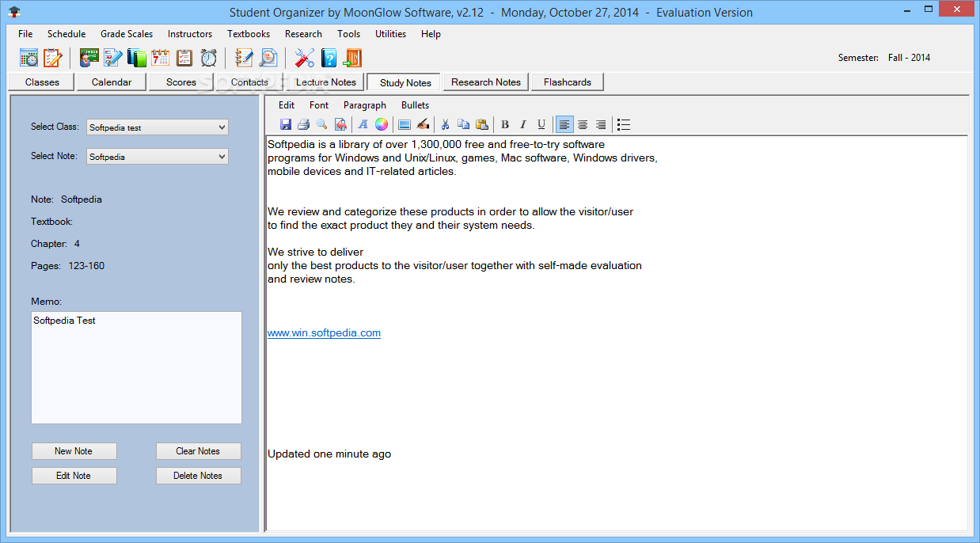Open the spiral notebook with pen icon
Viewport: 980px width, 543px height.
[x=245, y=58]
